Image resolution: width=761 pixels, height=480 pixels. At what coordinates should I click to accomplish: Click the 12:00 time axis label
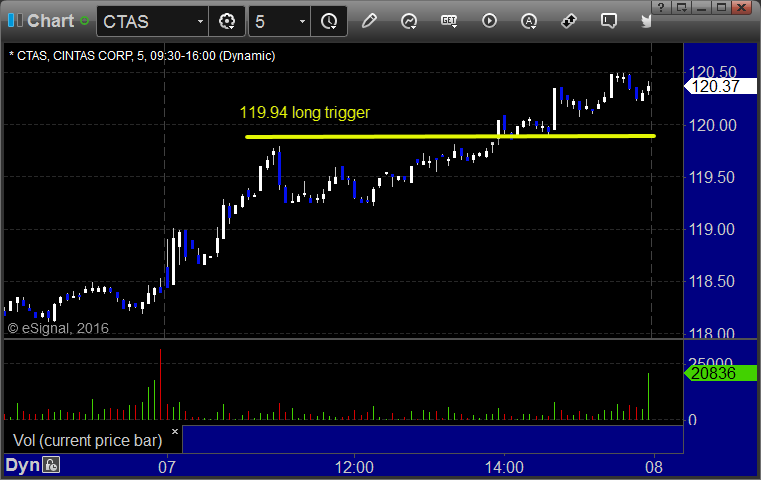tap(354, 467)
